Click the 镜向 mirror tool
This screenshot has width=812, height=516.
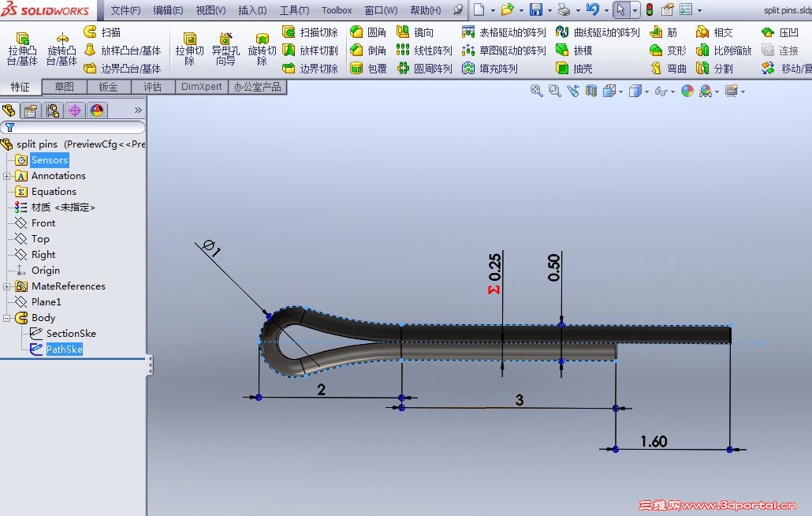[x=415, y=32]
